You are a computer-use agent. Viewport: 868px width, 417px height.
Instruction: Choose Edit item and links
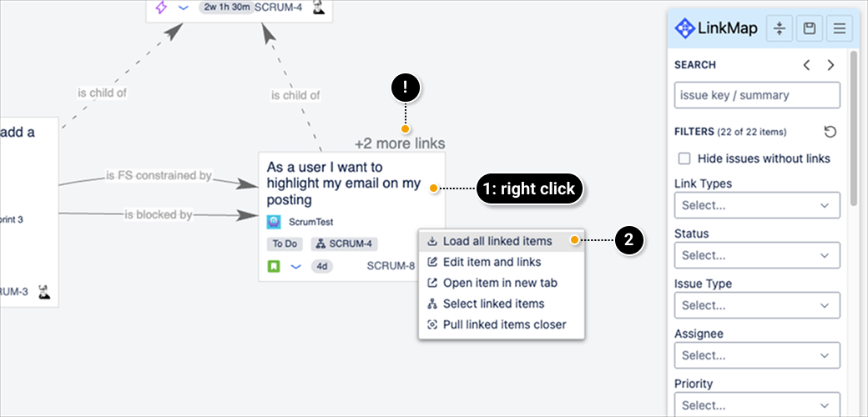[x=491, y=262]
